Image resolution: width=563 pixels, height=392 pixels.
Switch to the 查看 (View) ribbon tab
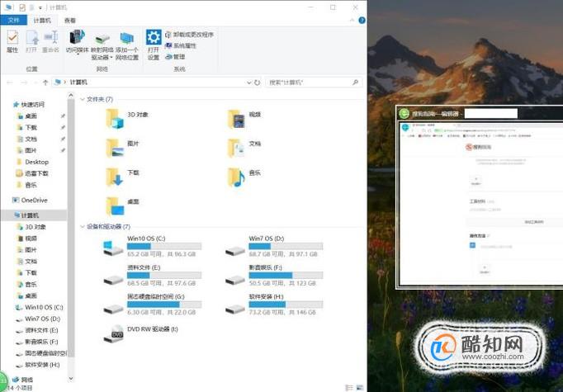click(70, 21)
